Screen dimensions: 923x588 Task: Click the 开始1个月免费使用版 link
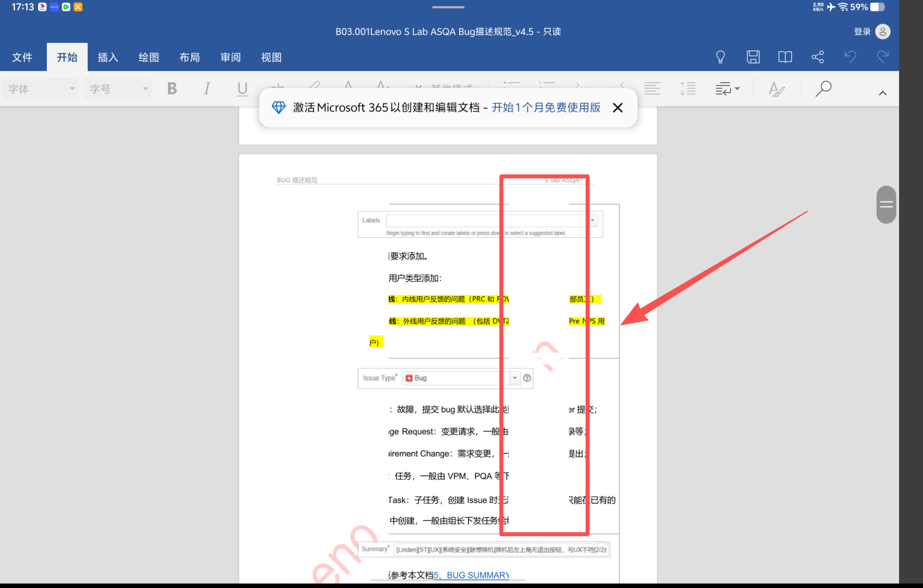point(546,108)
